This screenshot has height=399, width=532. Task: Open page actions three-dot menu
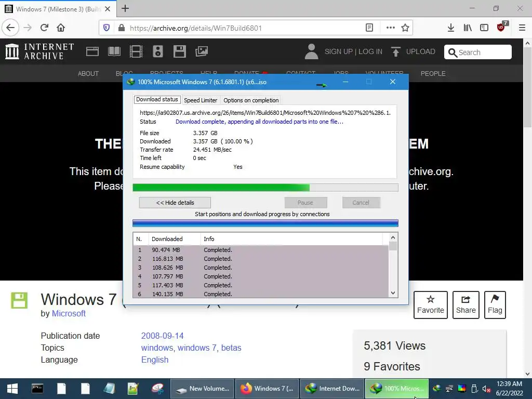coord(391,28)
